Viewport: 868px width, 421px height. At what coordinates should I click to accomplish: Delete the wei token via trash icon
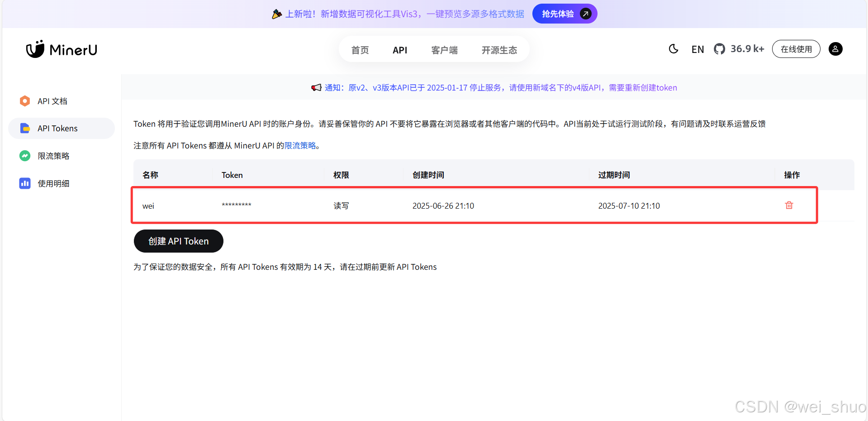(789, 205)
